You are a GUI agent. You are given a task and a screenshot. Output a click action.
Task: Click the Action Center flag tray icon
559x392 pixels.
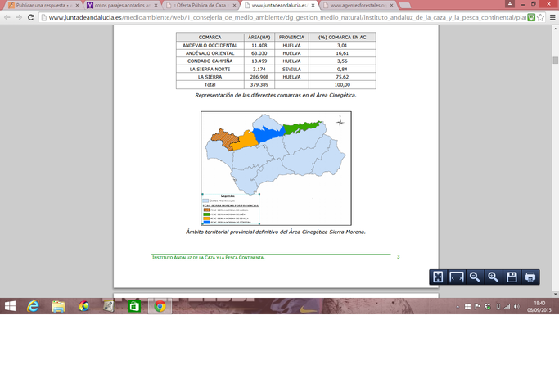click(477, 306)
